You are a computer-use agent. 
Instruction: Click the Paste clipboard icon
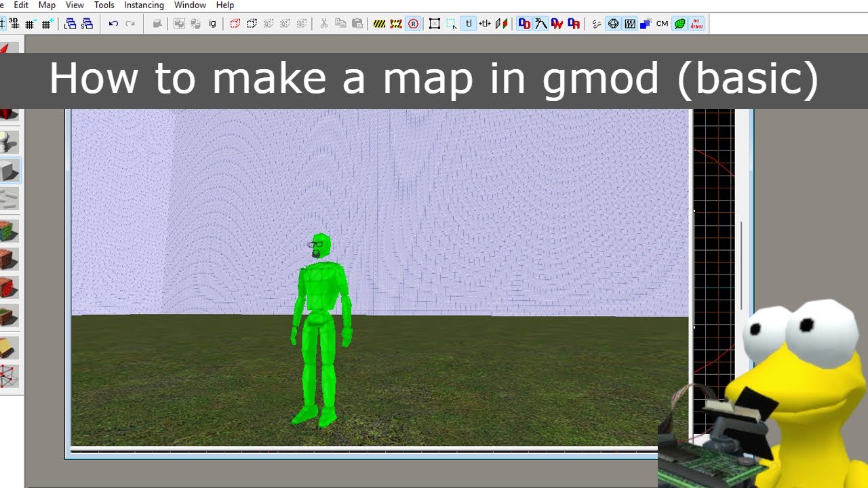coord(357,24)
